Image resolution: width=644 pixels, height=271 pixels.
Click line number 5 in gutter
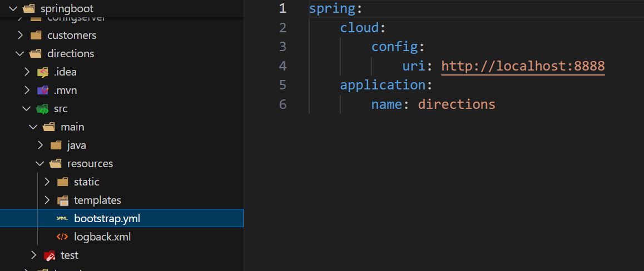pos(283,85)
